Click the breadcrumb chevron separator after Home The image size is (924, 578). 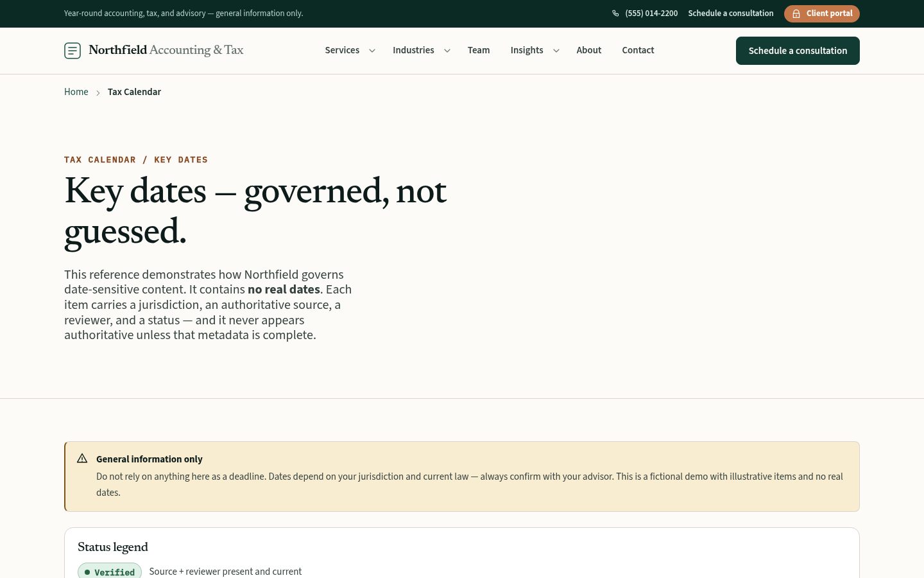pyautogui.click(x=98, y=92)
